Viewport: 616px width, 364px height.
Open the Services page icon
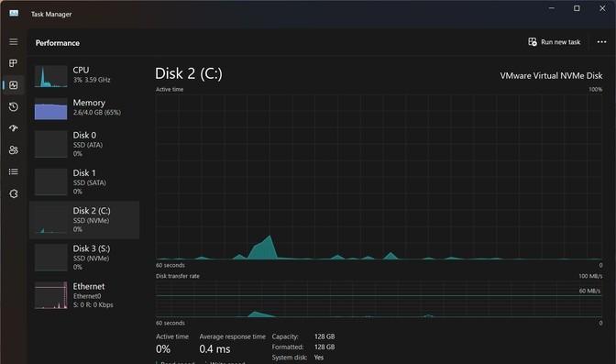pyautogui.click(x=14, y=193)
